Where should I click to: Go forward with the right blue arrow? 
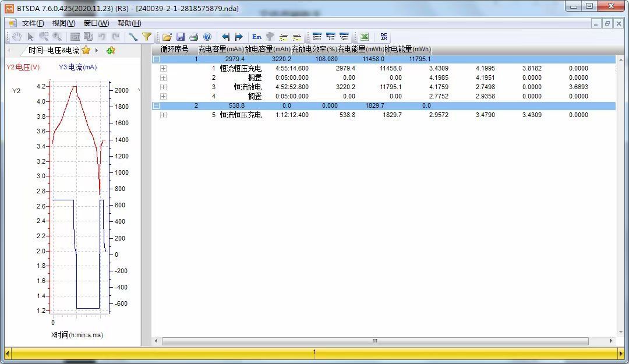239,37
